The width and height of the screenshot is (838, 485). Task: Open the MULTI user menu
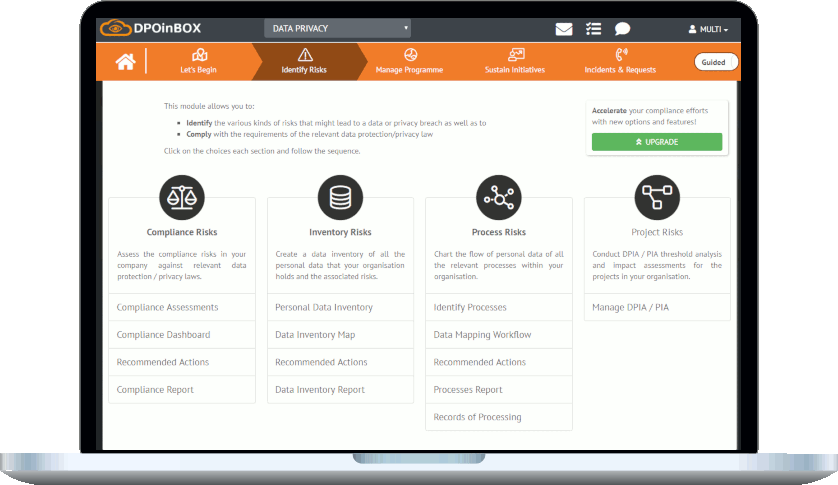coord(708,29)
